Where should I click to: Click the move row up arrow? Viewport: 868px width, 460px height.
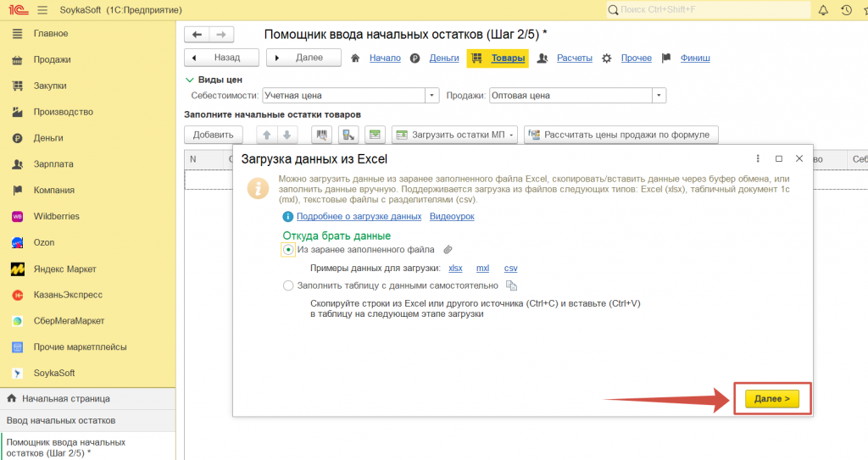(x=266, y=135)
